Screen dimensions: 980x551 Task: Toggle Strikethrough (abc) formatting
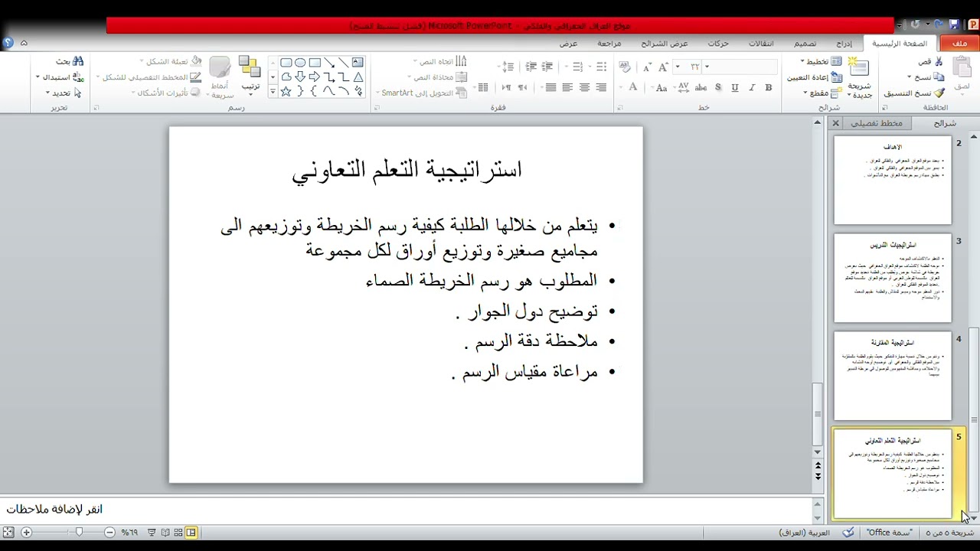(701, 88)
